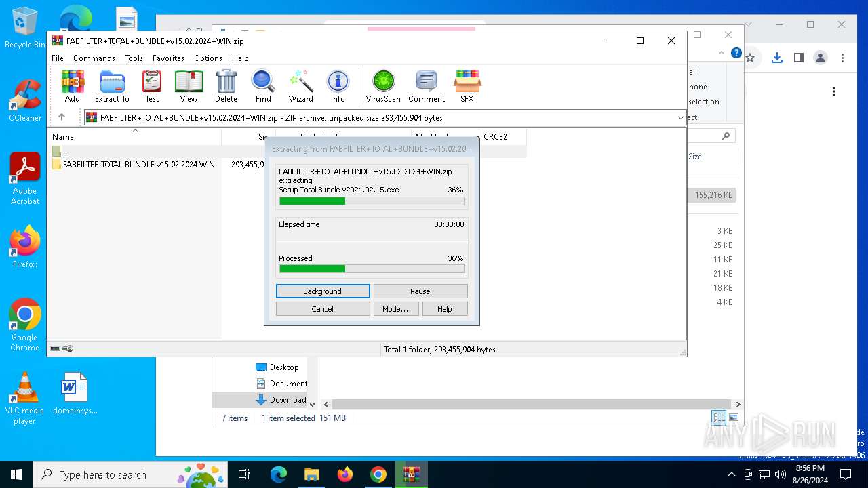The height and width of the screenshot is (488, 868).
Task: Sort by the Name column header
Action: 134,137
